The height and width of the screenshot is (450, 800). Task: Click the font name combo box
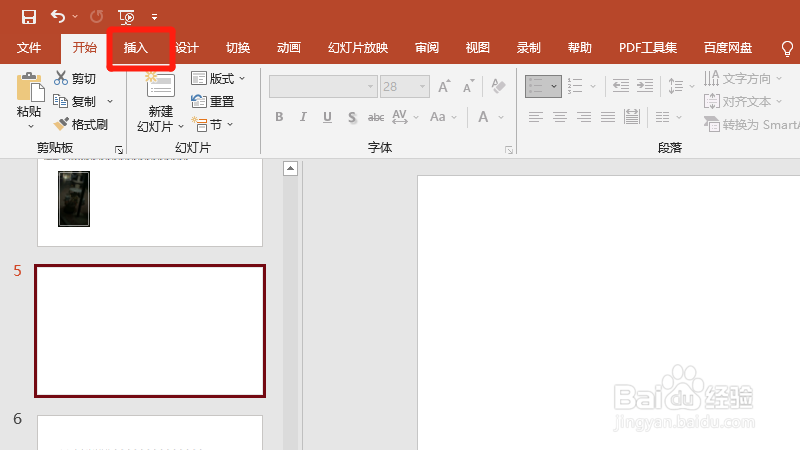[x=323, y=86]
